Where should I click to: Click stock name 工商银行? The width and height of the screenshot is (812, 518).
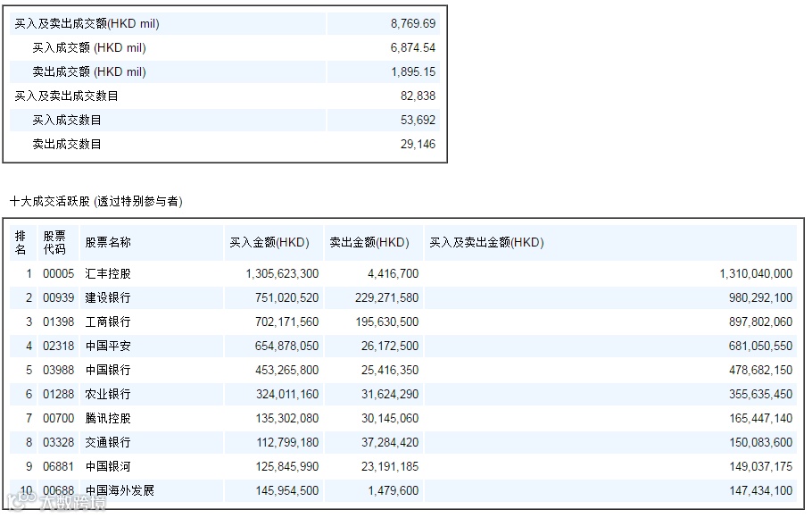pos(108,322)
